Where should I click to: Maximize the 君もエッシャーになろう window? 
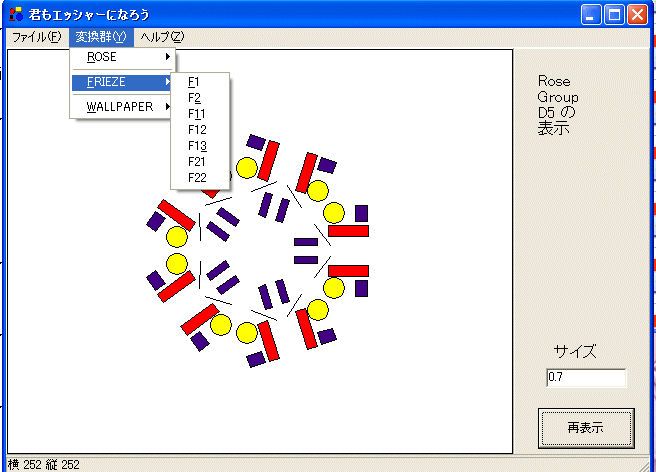tap(614, 15)
